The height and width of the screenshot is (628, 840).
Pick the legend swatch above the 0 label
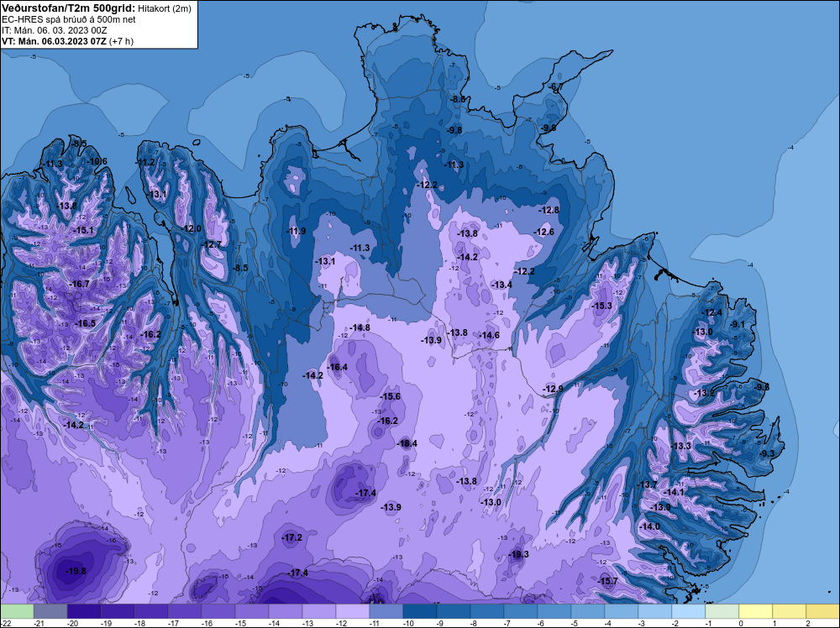coord(755,611)
